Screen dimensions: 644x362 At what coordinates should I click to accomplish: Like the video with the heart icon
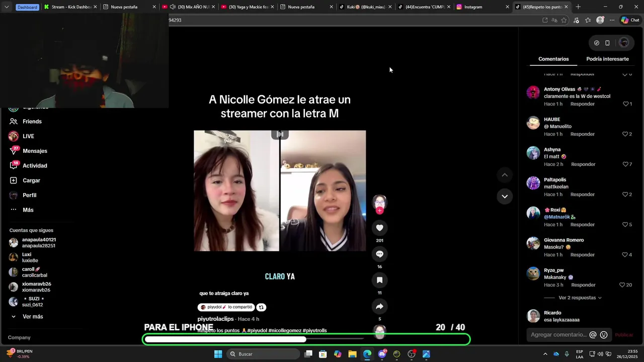379,228
